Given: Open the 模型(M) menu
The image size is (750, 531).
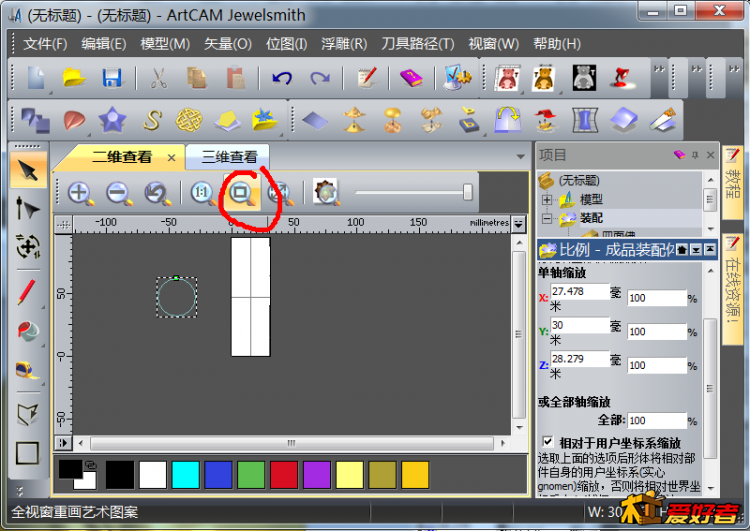Looking at the screenshot, I should (x=165, y=44).
